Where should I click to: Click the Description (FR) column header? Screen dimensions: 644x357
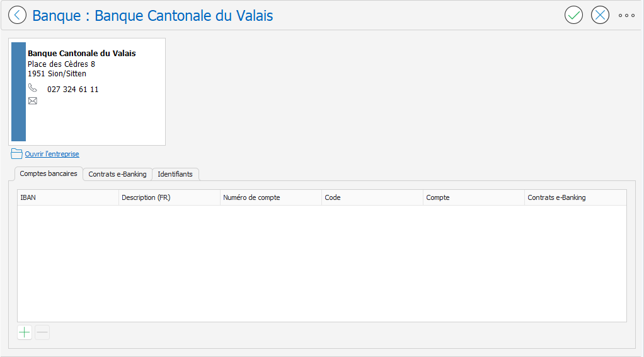pos(169,197)
